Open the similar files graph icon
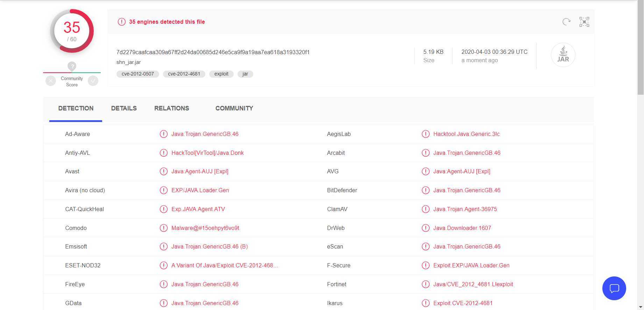This screenshot has width=644, height=310. coord(584,22)
